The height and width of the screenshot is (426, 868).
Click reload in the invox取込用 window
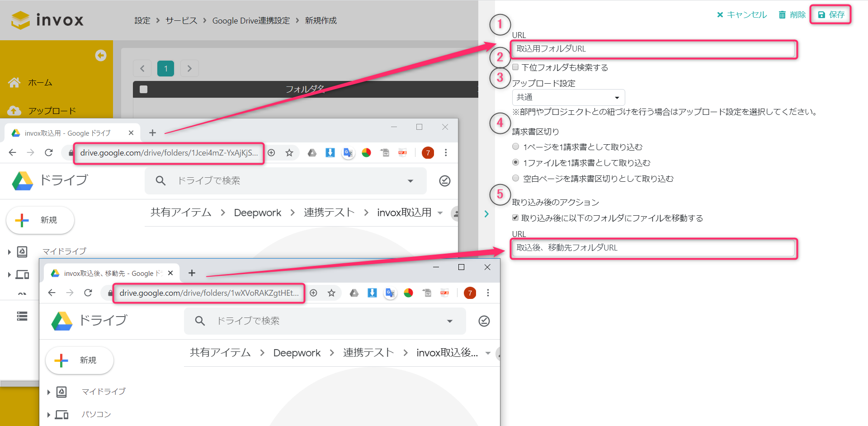click(x=49, y=153)
